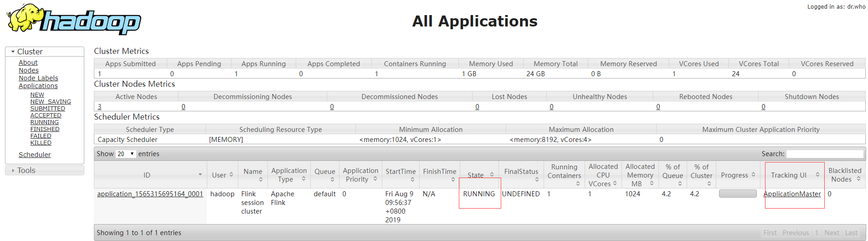Screen dimensions: 868x241
Task: Click the application progress bar
Action: coord(738,194)
